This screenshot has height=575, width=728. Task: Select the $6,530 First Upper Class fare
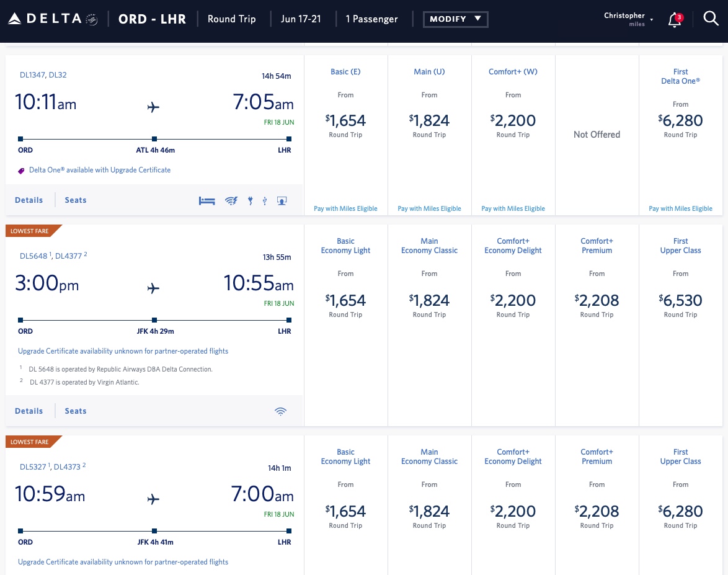tap(680, 300)
